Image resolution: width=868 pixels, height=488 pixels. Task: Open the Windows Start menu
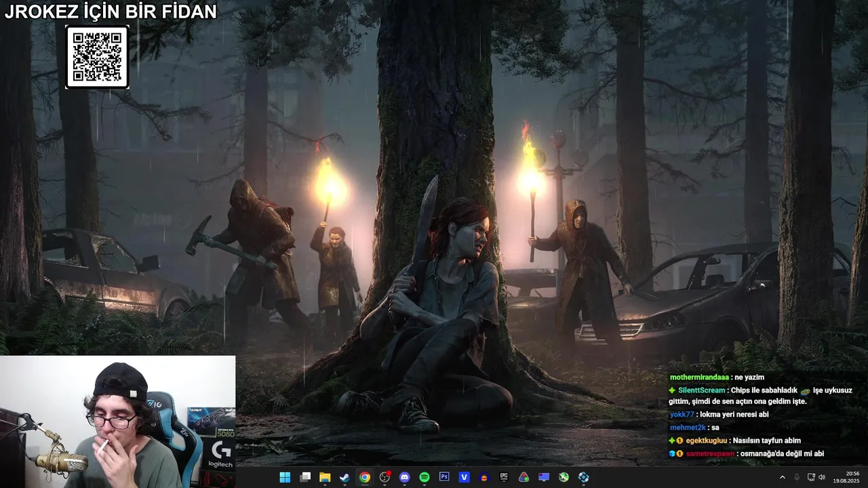(285, 477)
